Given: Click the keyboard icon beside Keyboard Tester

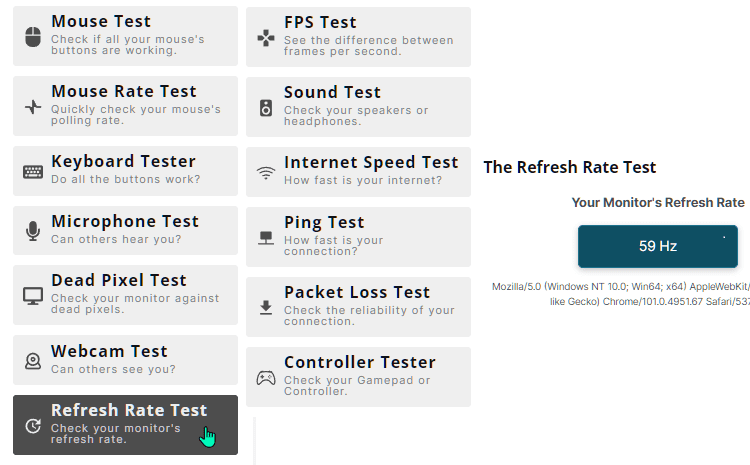Looking at the screenshot, I should pos(33,172).
